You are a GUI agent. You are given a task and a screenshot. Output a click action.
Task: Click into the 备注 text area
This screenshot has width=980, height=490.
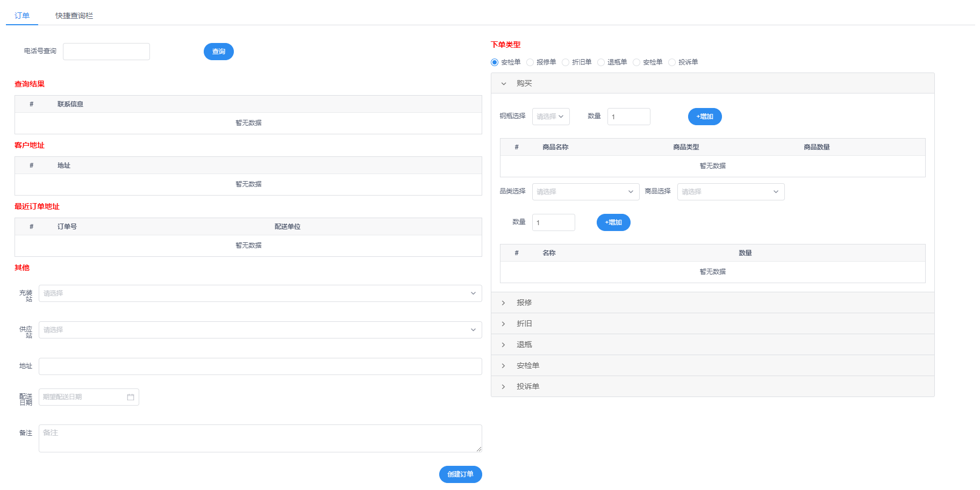click(260, 438)
